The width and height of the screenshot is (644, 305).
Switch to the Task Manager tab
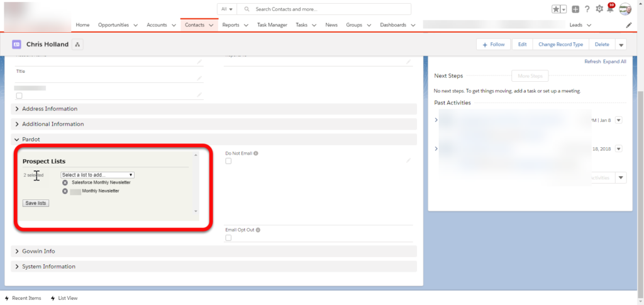272,25
